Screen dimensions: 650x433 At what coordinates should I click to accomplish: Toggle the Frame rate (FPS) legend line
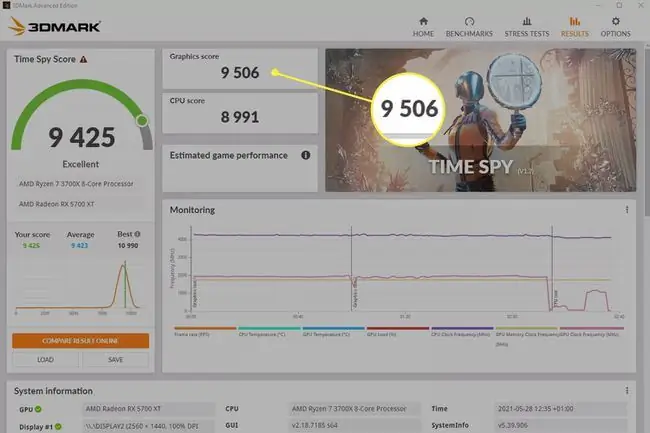[205, 331]
